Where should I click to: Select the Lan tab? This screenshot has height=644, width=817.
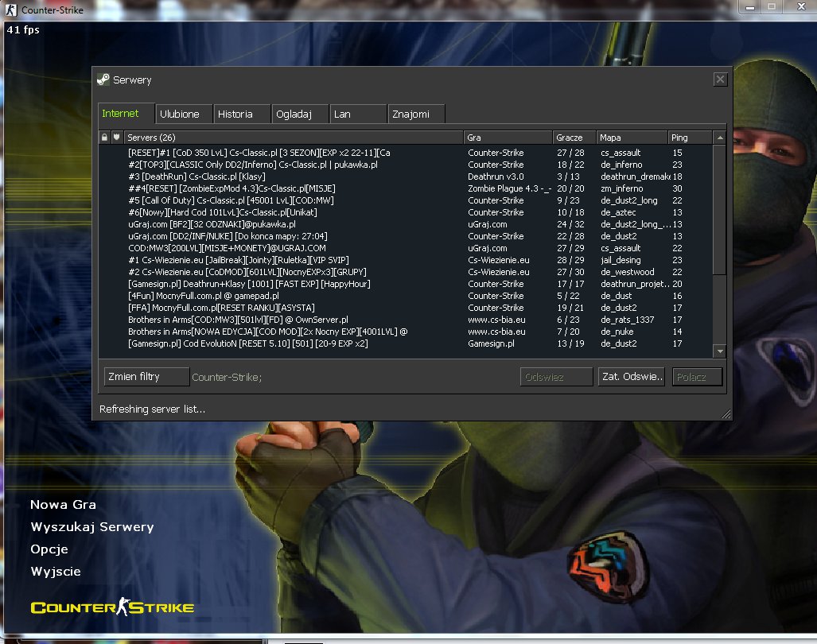click(358, 114)
